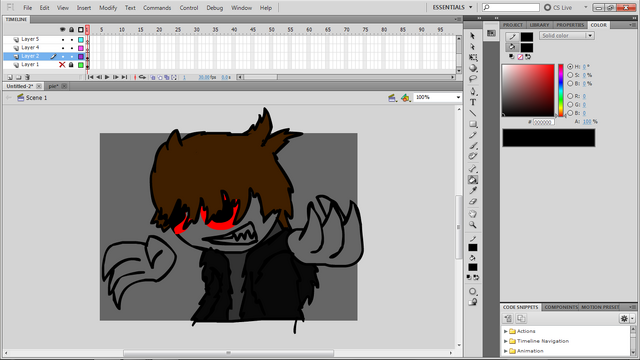Select the H hue radio button

tap(570, 67)
